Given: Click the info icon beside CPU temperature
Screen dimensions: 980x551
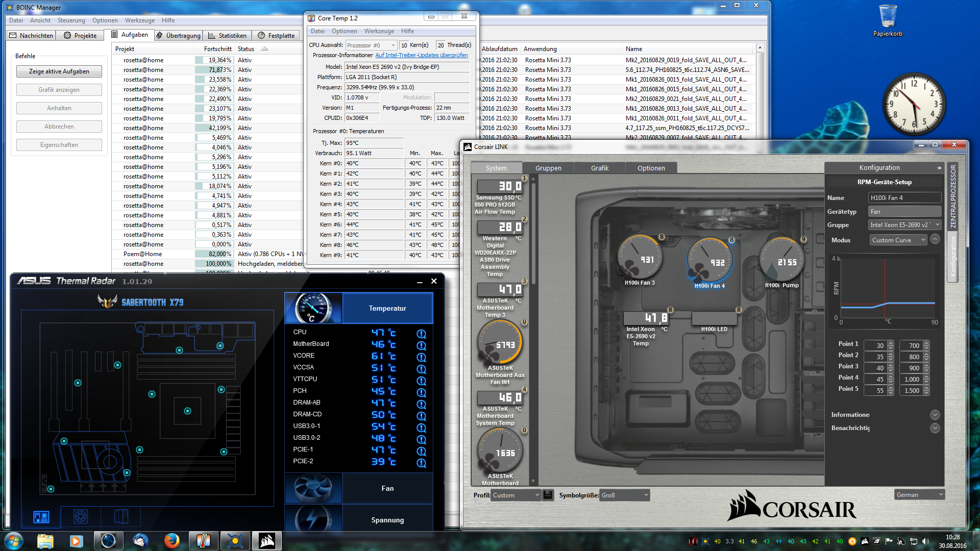Looking at the screenshot, I should 421,334.
